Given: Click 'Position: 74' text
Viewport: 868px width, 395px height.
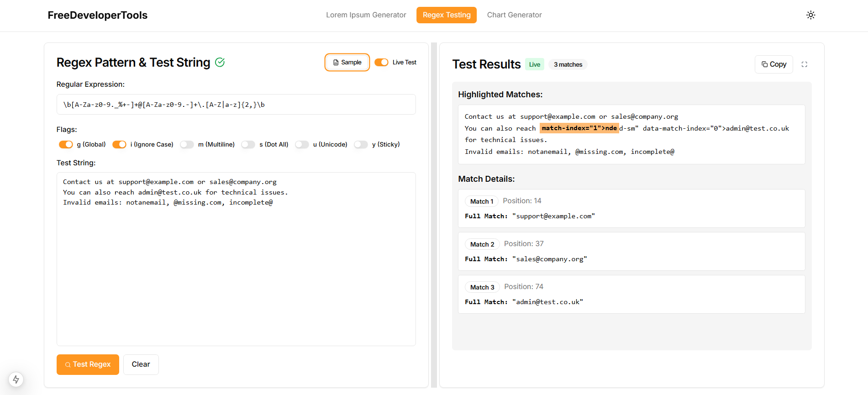Looking at the screenshot, I should pyautogui.click(x=524, y=287).
